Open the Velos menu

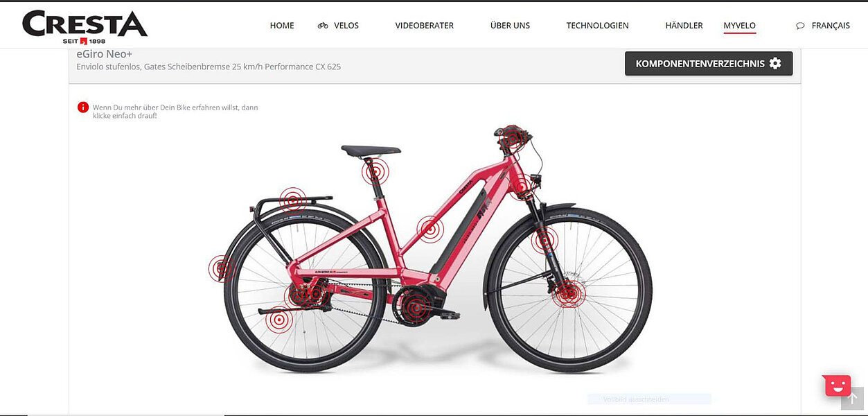(x=338, y=26)
